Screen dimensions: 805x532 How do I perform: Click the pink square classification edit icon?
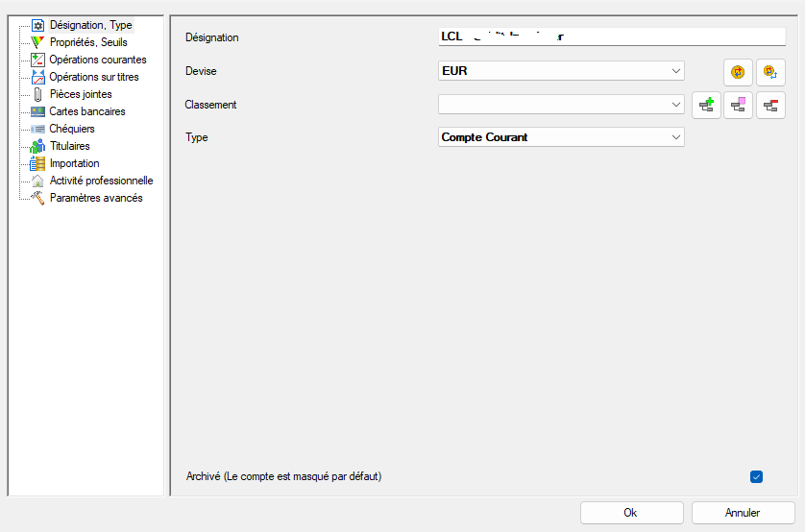tap(738, 106)
